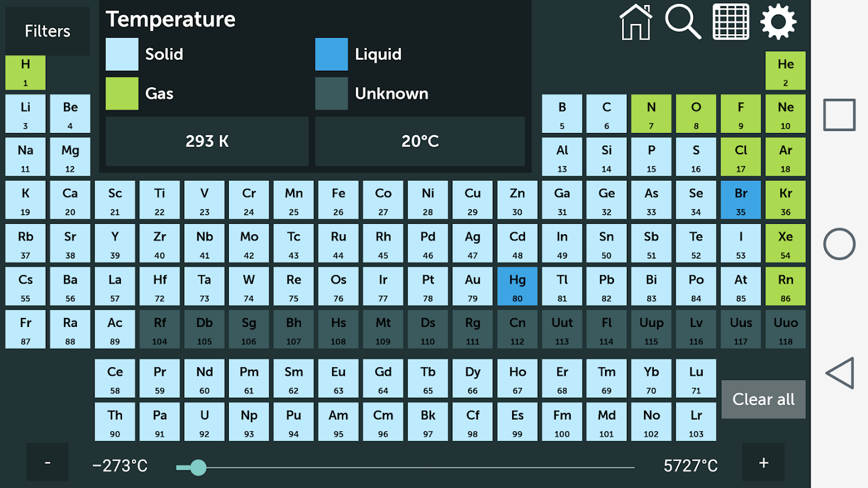
Task: Open the table grid view icon
Action: pos(731,22)
